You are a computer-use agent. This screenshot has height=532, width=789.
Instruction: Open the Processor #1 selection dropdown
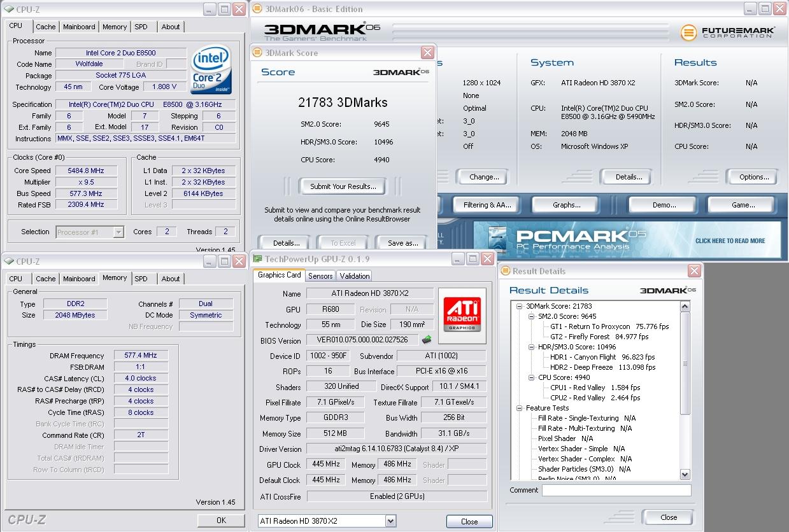coord(118,232)
